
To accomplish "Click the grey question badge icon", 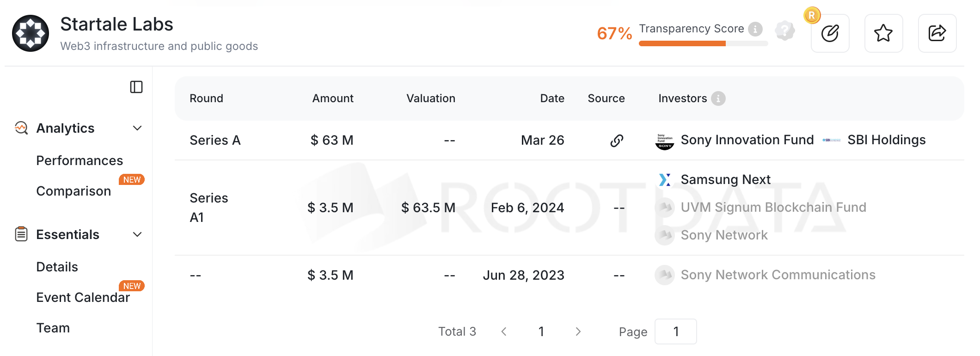I will (x=785, y=31).
